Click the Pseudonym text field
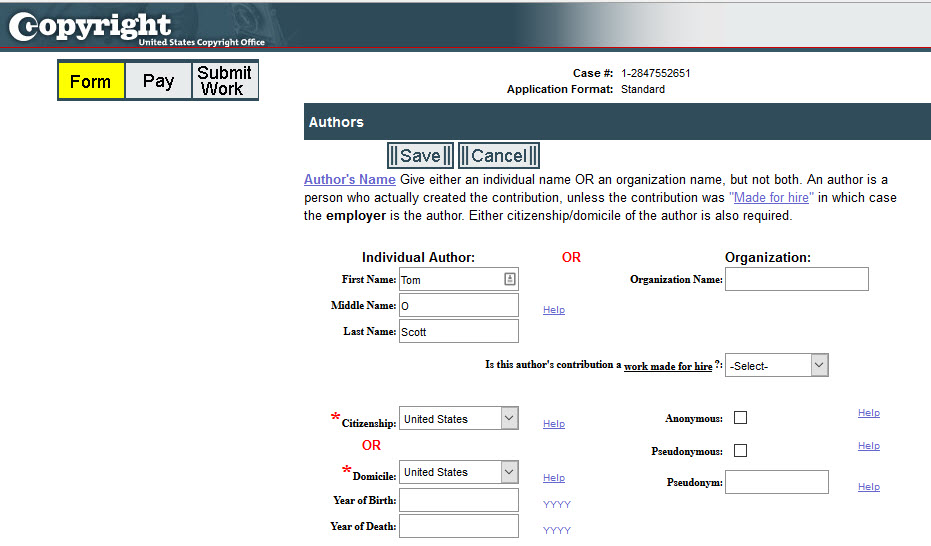 point(777,482)
